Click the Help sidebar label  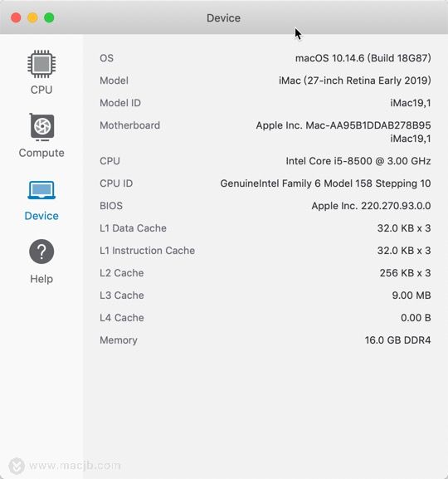(41, 279)
